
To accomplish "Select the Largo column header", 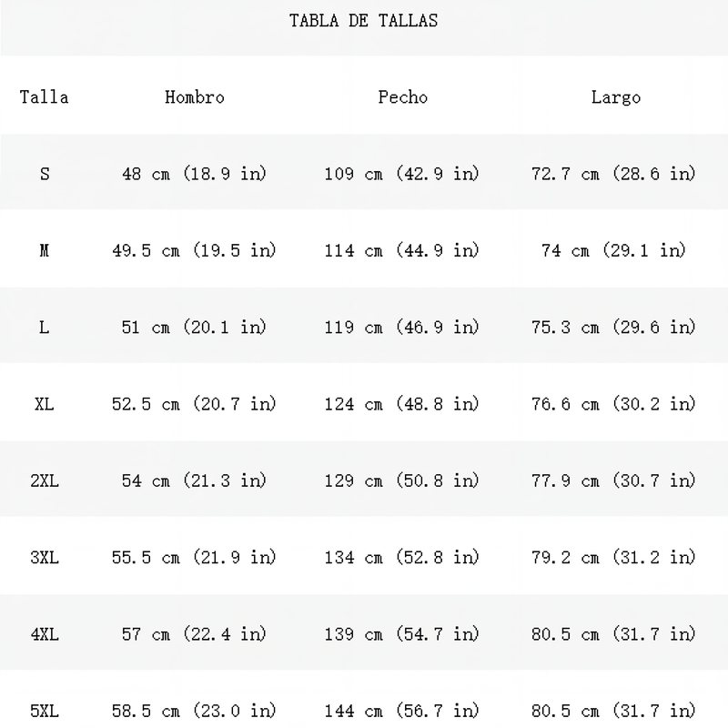I will (616, 98).
